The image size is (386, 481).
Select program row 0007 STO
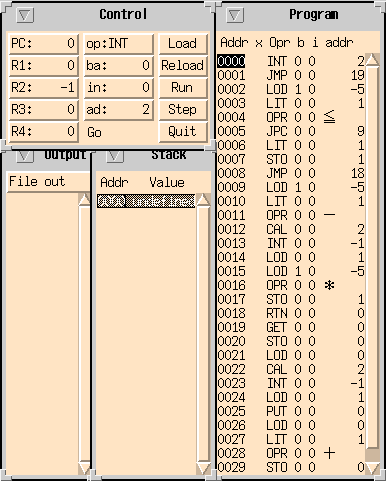(x=291, y=159)
